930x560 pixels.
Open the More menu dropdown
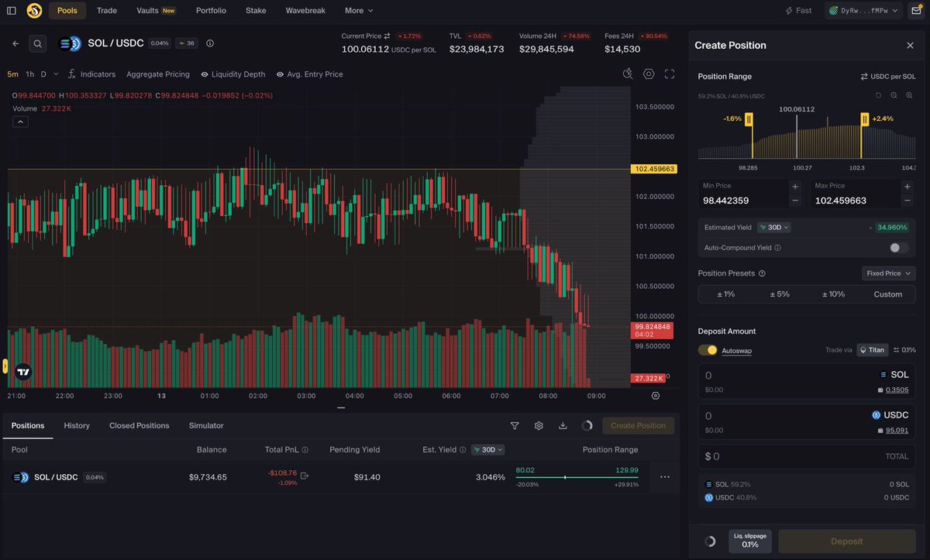point(359,11)
